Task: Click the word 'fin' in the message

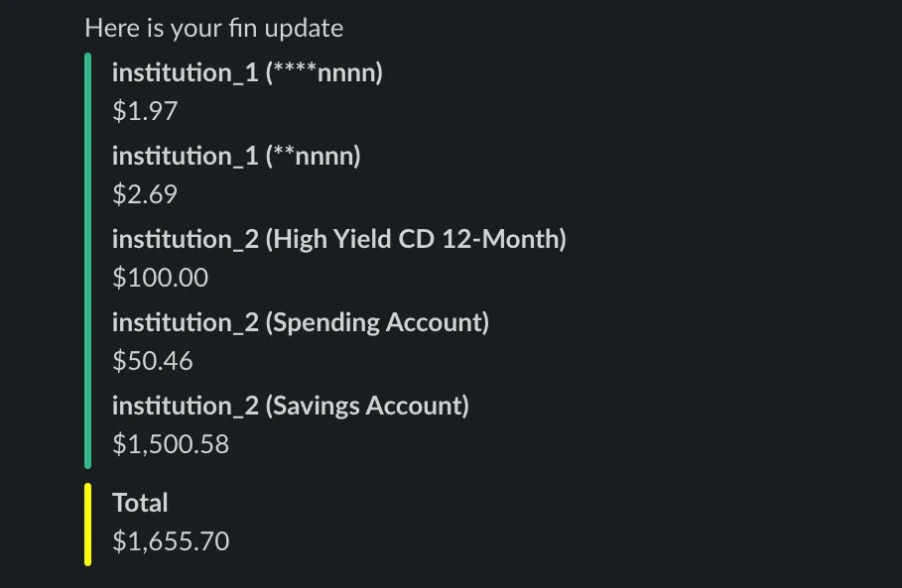Action: 243,28
